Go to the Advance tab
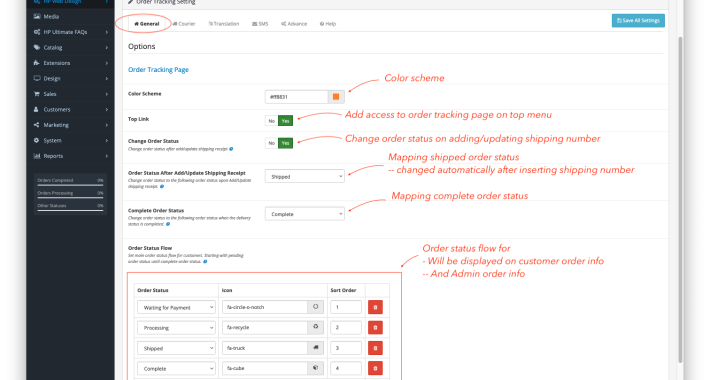Viewport: 710px width, 380px height. pyautogui.click(x=294, y=24)
